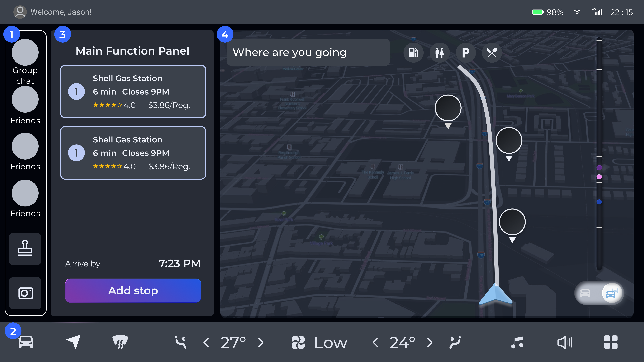
Task: Open the stamp tool in sidebar
Action: pyautogui.click(x=25, y=249)
